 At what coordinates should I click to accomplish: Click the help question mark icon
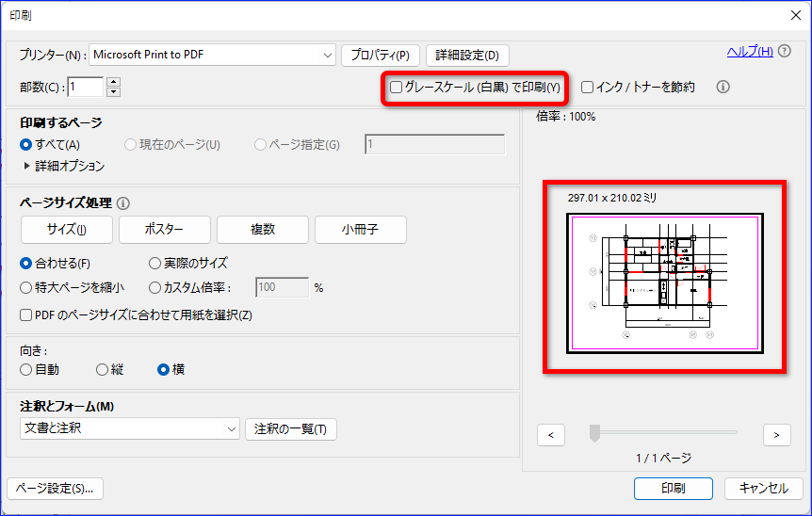pos(785,51)
